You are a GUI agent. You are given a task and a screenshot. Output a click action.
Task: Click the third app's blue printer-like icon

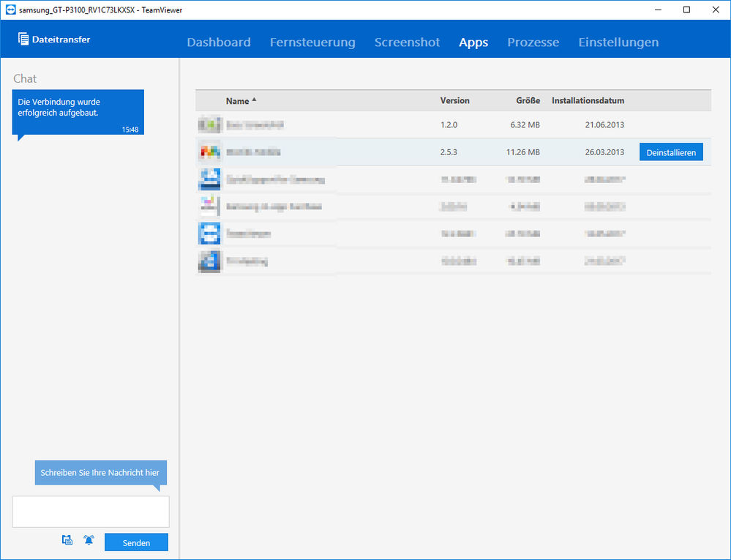(x=209, y=179)
